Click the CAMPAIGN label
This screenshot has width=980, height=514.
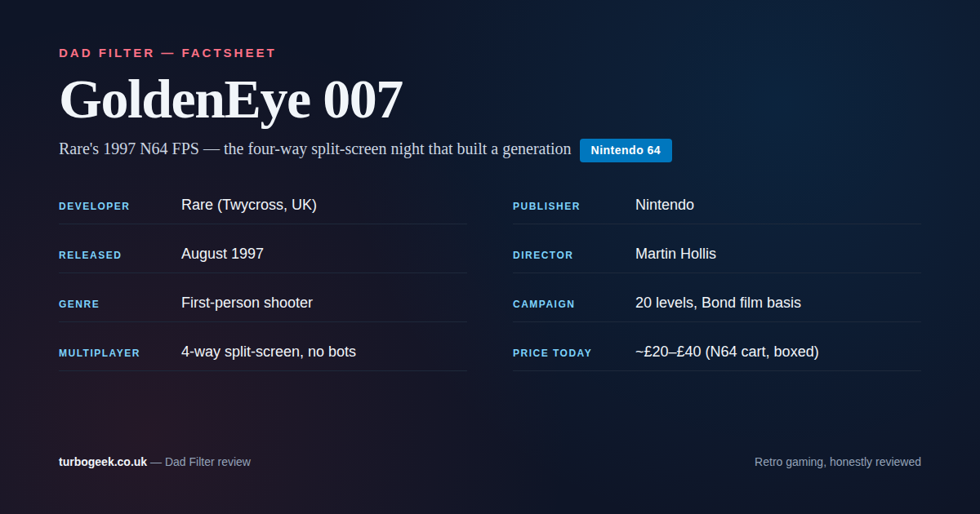544,304
